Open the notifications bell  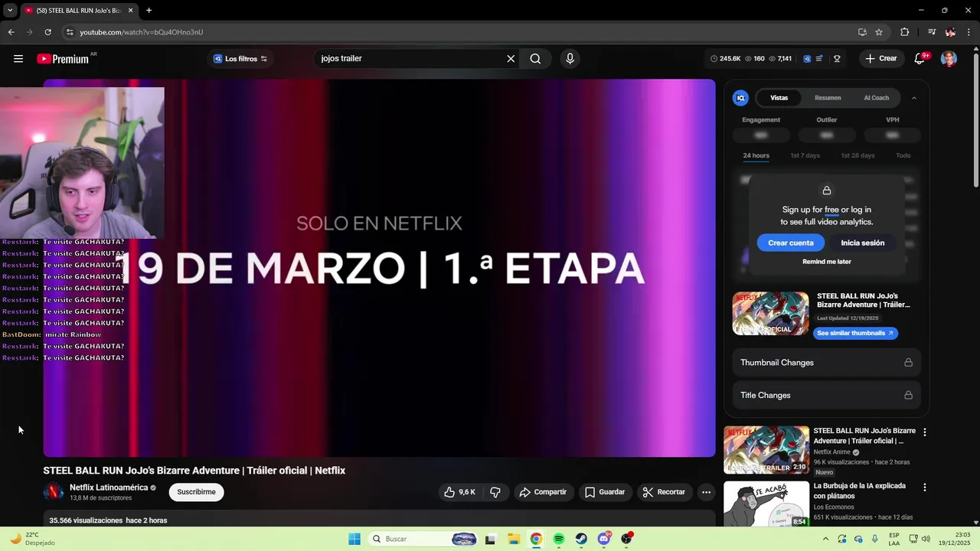(920, 59)
